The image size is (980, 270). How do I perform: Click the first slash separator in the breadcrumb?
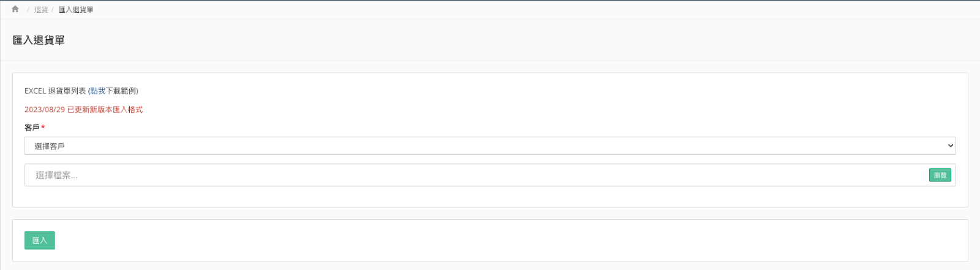28,10
